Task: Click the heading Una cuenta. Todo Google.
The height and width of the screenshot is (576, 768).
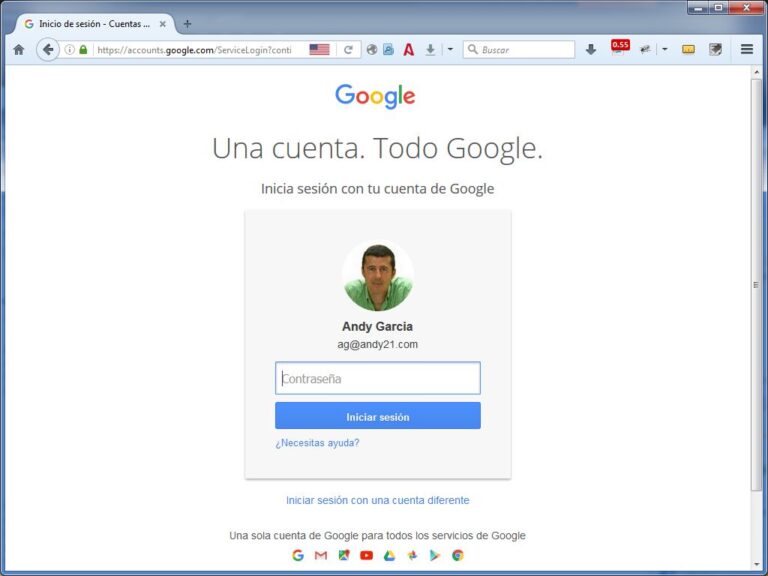Action: [378, 148]
